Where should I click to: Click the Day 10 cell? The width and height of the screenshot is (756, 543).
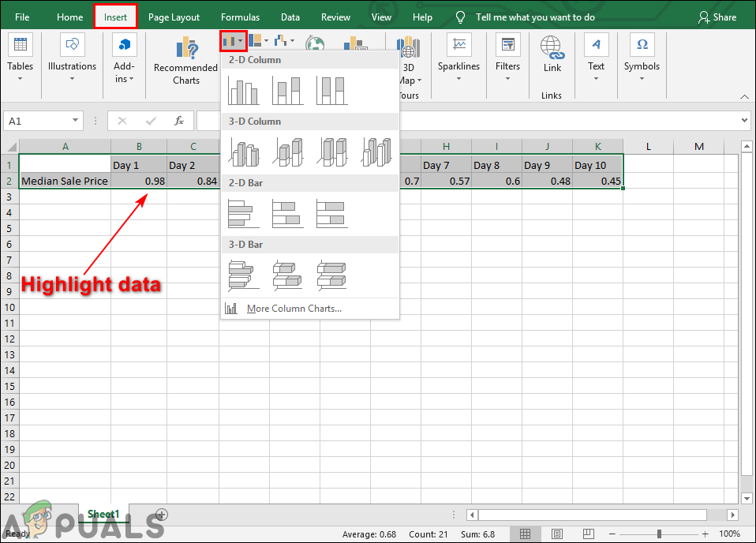pos(597,166)
